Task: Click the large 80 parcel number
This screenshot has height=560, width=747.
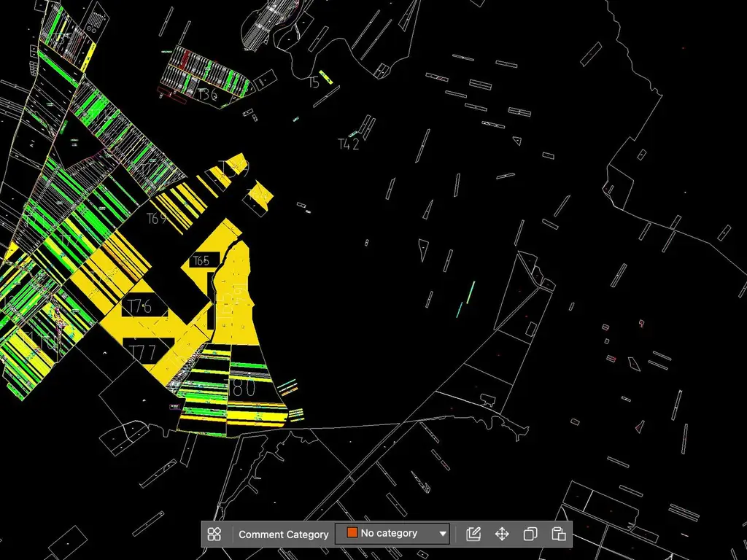Action: (244, 388)
